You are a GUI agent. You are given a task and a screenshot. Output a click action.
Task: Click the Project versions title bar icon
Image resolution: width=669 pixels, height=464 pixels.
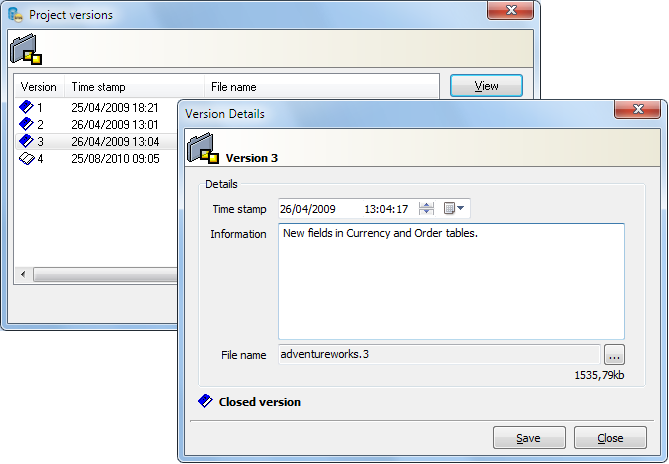point(16,15)
